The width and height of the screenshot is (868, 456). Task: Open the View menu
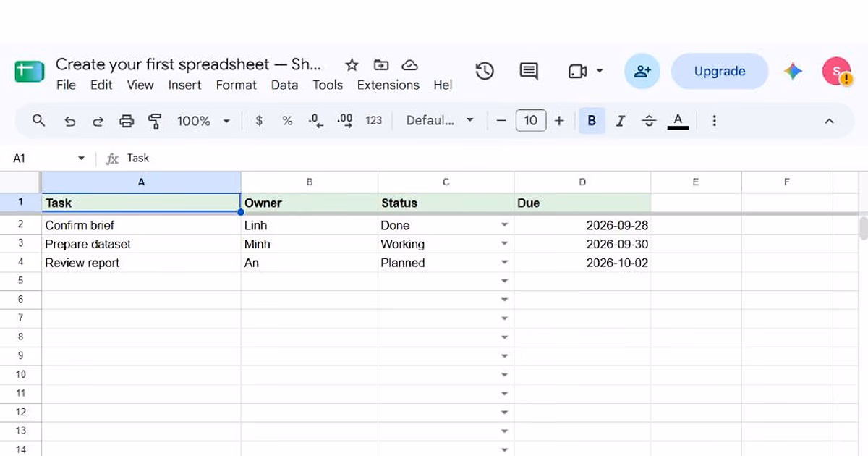point(140,85)
